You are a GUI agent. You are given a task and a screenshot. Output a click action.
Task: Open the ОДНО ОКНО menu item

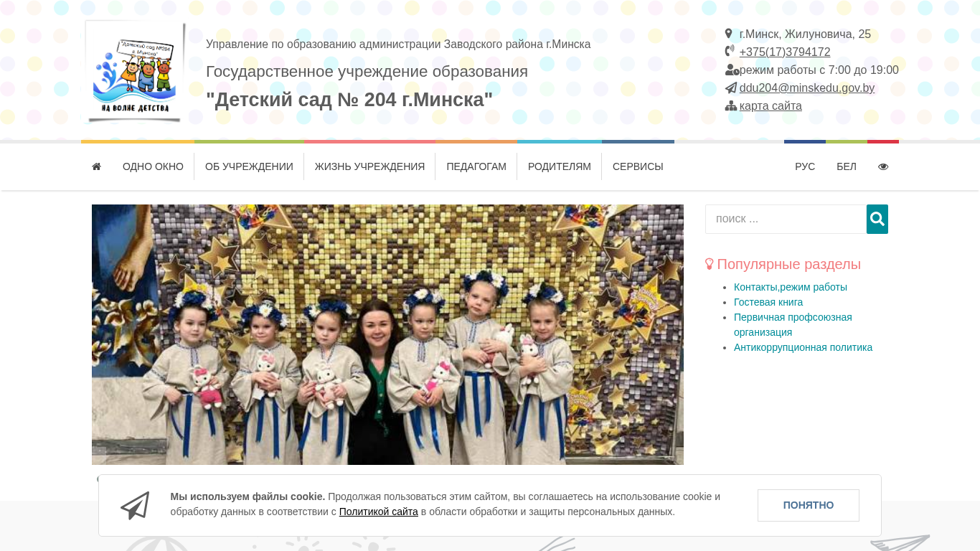tap(153, 166)
